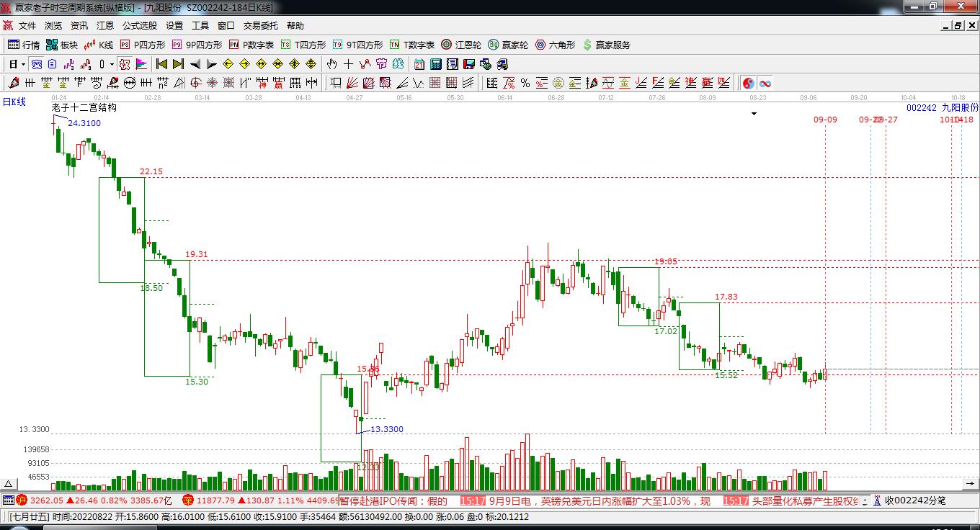
Task: Select the crosshair cursor tool
Action: (x=349, y=64)
